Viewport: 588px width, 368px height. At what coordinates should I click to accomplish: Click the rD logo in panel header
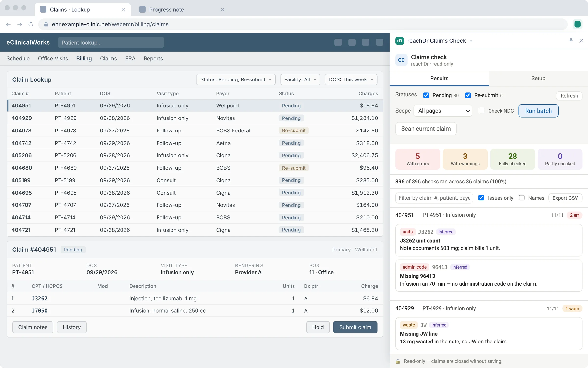coord(400,41)
